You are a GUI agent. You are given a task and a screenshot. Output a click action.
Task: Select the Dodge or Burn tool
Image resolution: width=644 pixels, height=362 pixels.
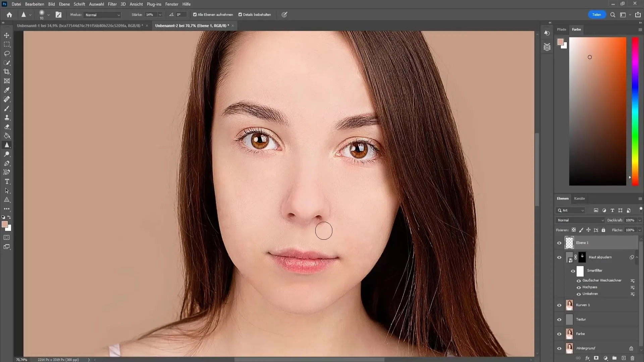click(x=7, y=154)
